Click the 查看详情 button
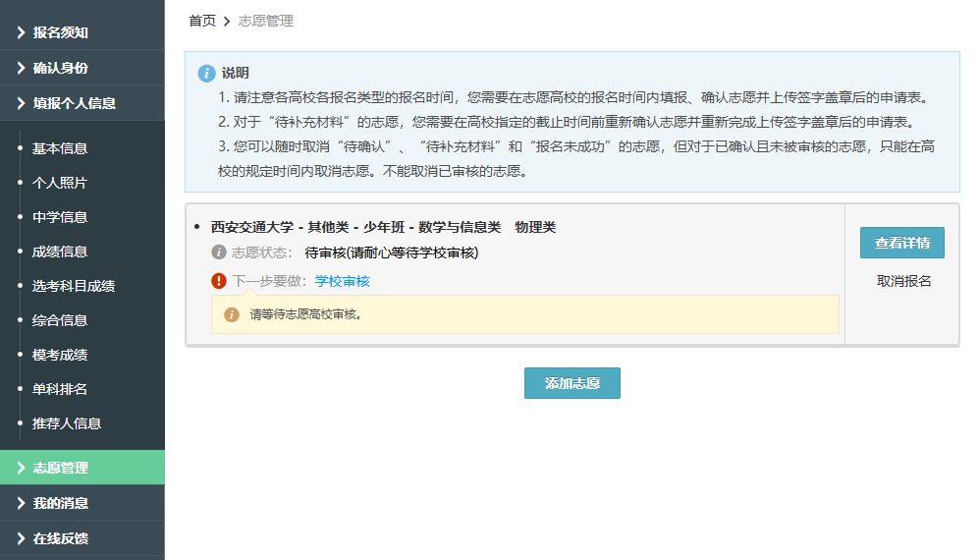The image size is (980, 560). click(x=901, y=243)
